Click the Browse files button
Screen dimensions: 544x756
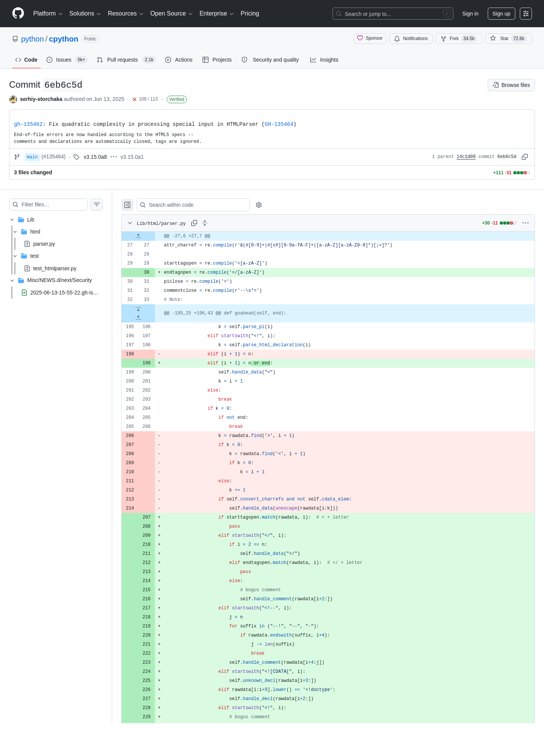point(511,85)
